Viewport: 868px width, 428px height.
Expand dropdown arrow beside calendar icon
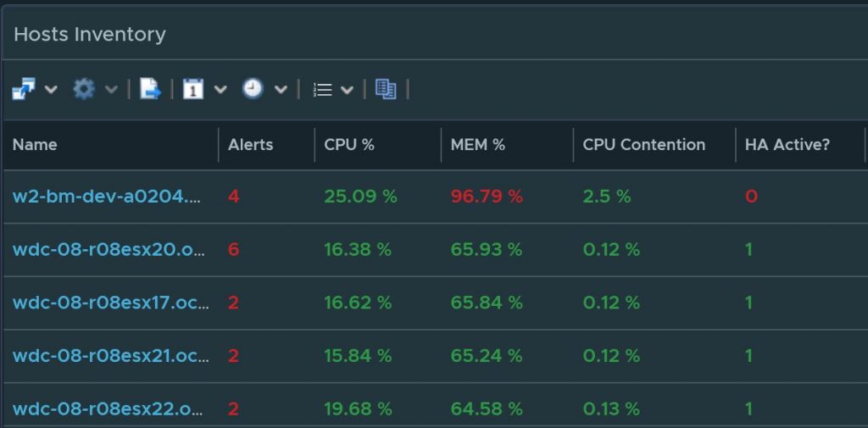(220, 89)
